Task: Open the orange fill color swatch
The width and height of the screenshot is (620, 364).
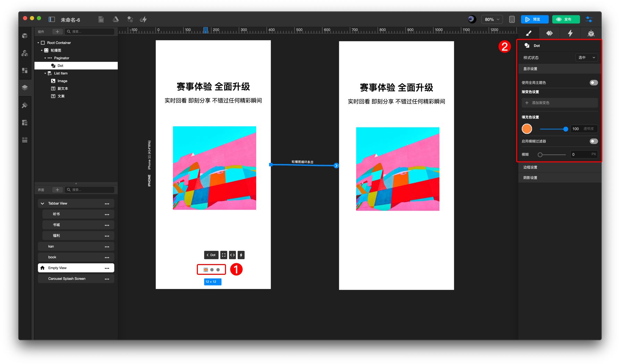Action: 527,129
